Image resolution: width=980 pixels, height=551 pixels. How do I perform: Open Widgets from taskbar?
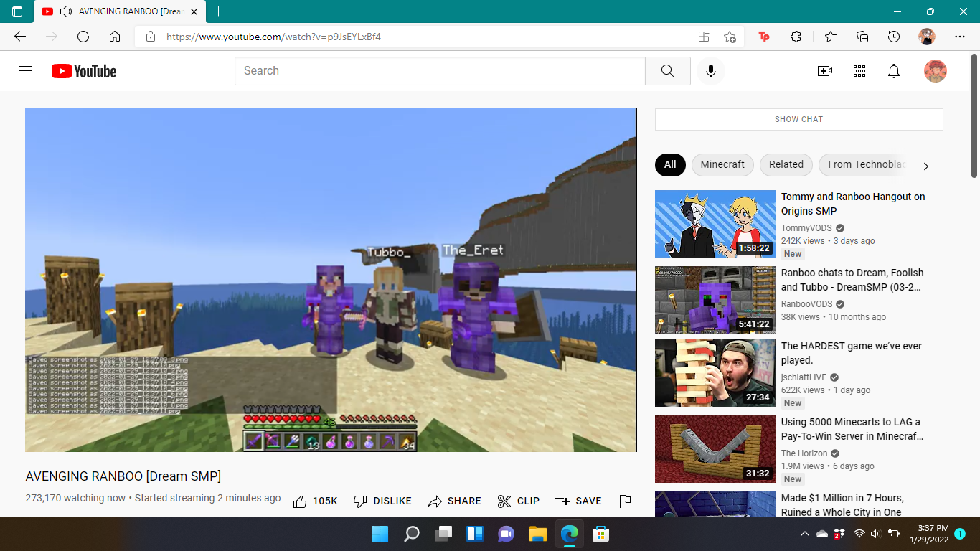[x=475, y=534]
